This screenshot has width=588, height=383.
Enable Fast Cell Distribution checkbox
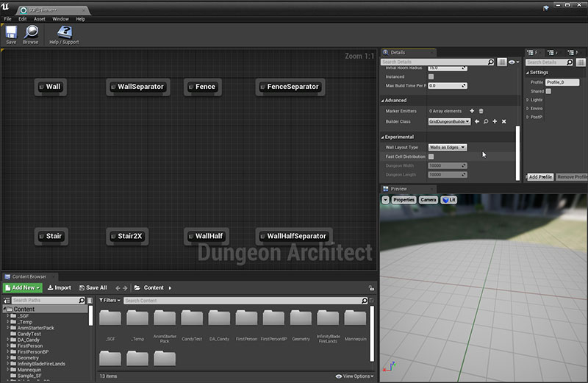(x=431, y=157)
